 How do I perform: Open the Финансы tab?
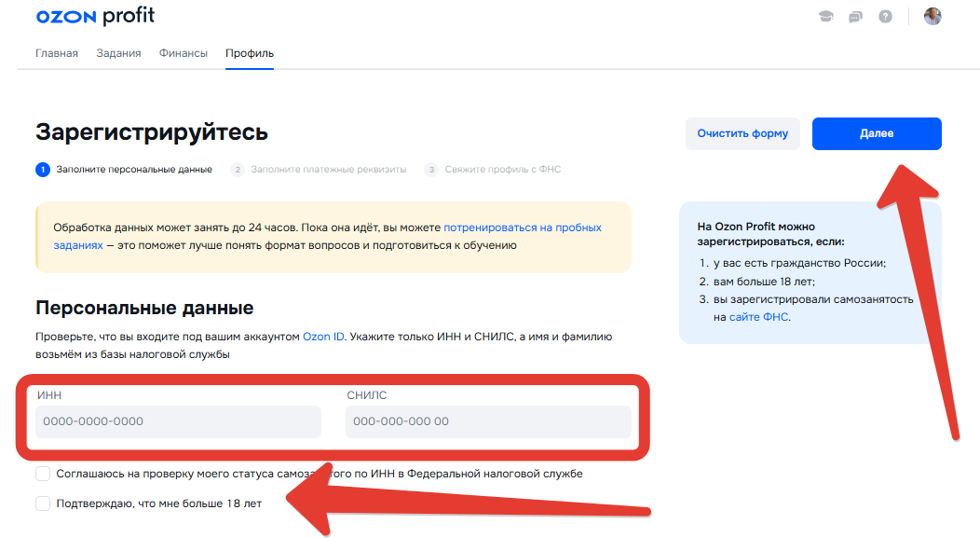(x=184, y=53)
